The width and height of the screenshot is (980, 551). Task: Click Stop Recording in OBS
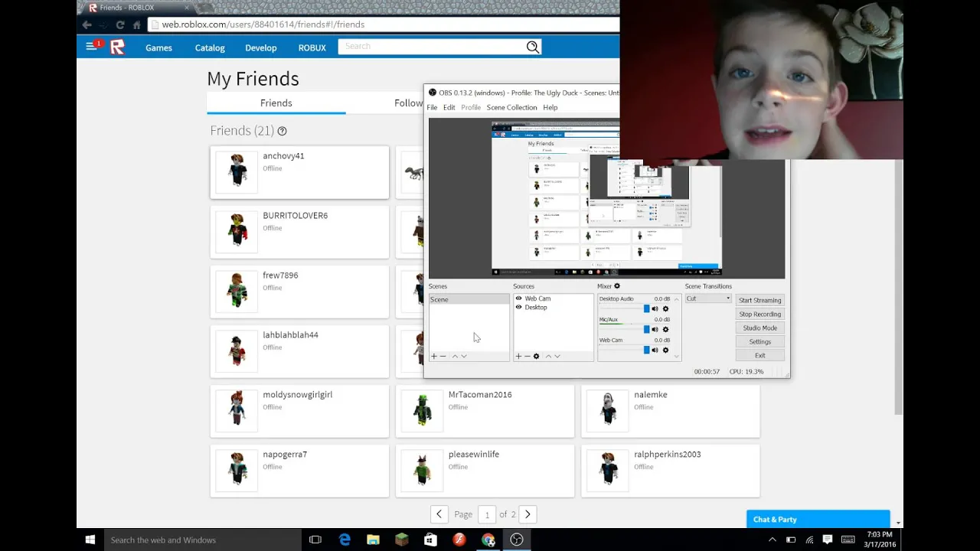[760, 315]
